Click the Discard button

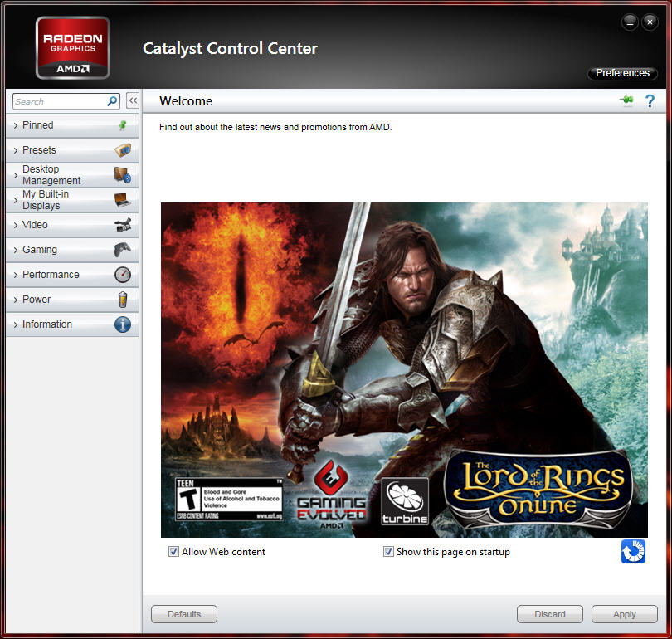(549, 614)
